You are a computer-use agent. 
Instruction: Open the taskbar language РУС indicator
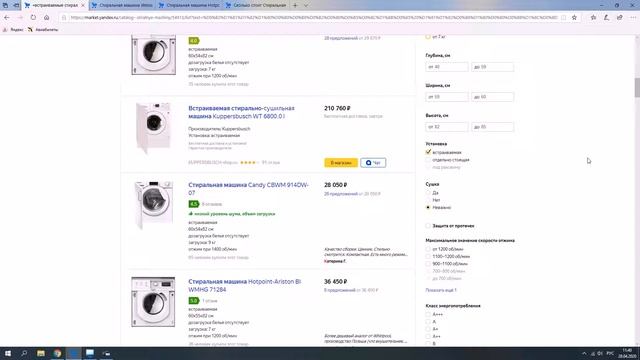coord(610,353)
